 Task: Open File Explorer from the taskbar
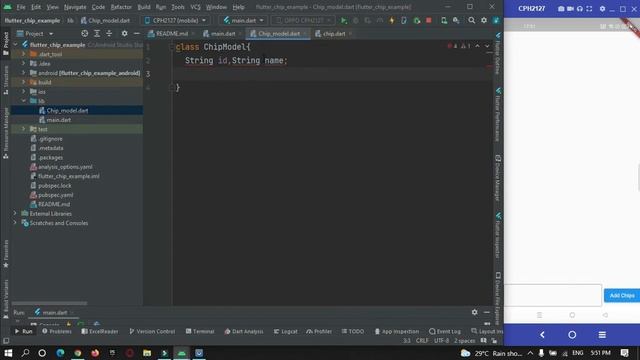click(x=147, y=353)
